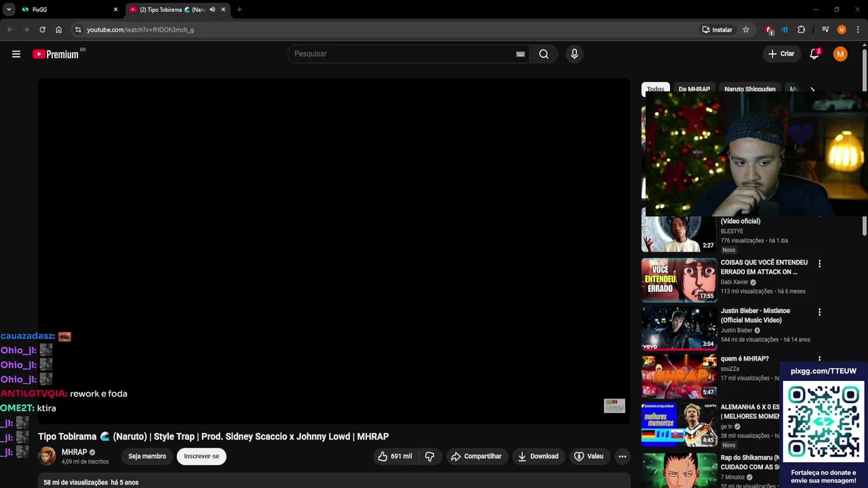Click the address bar URL
868x488 pixels.
[x=140, y=30]
